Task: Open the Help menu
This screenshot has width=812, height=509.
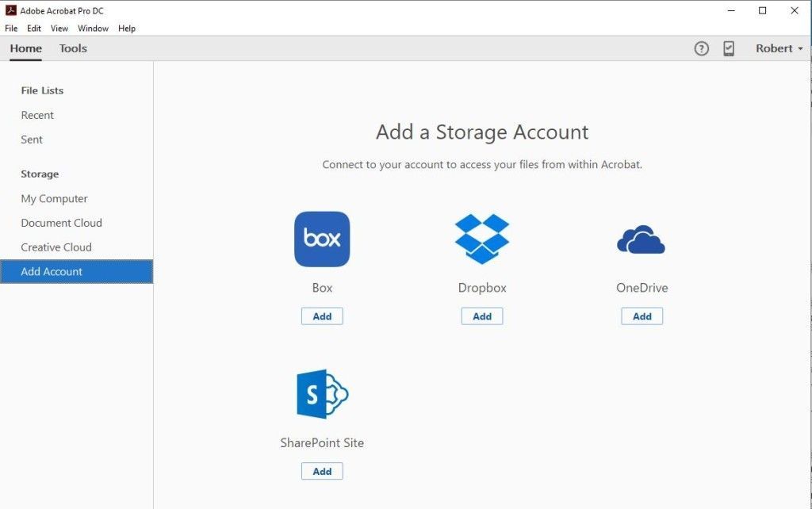Action: coord(127,29)
